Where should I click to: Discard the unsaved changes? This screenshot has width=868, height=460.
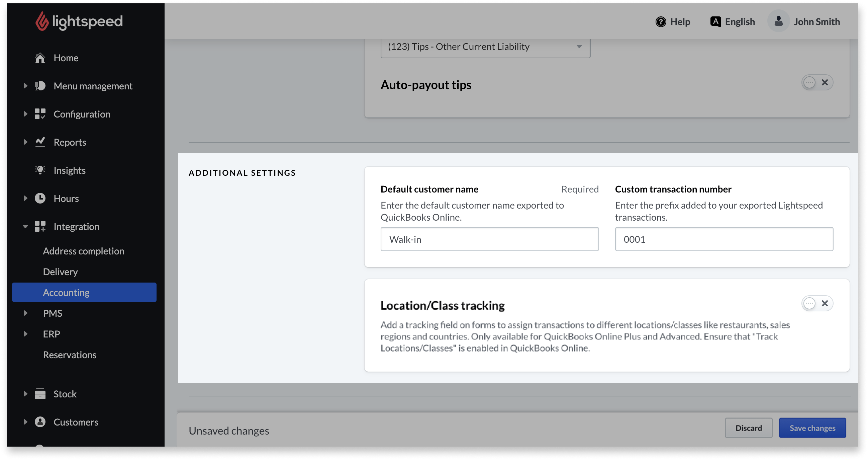click(x=748, y=428)
